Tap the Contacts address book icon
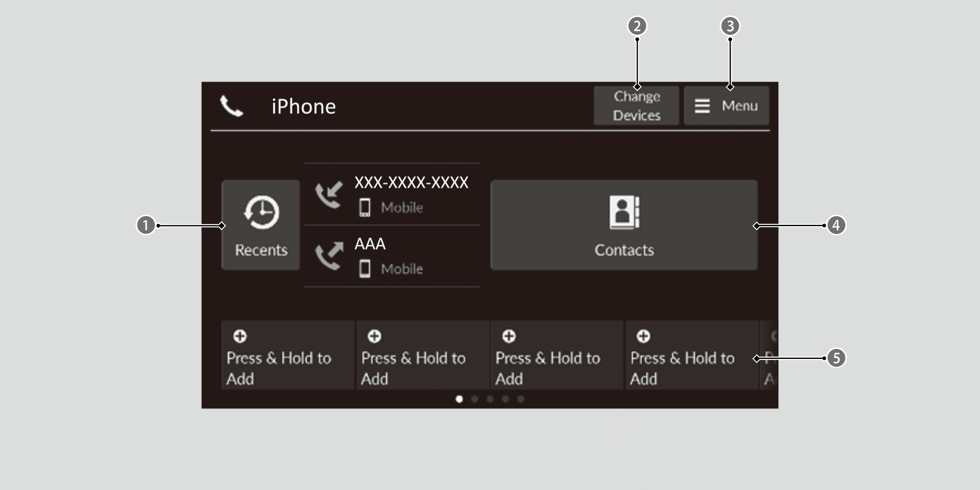The height and width of the screenshot is (490, 980). pyautogui.click(x=624, y=212)
